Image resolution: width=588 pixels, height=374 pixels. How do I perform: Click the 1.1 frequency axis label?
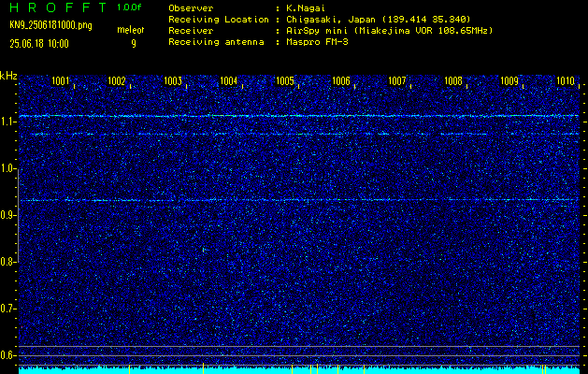click(x=7, y=122)
